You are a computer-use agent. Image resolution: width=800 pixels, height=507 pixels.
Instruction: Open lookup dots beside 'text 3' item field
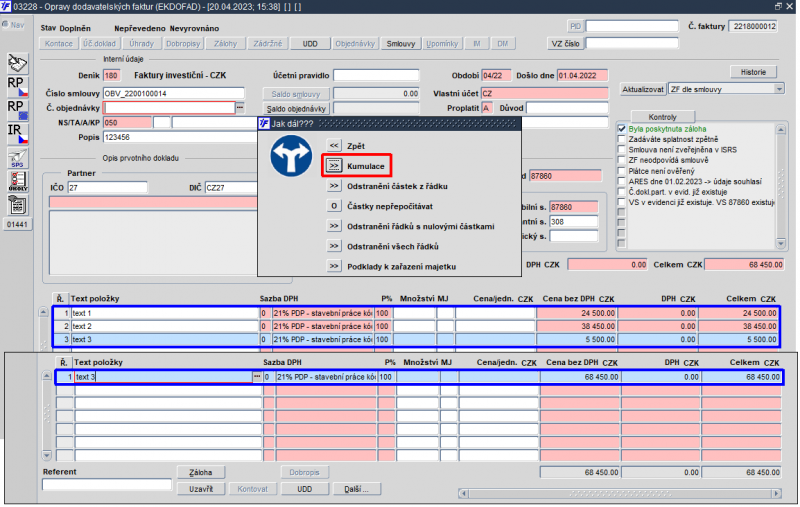click(x=257, y=377)
